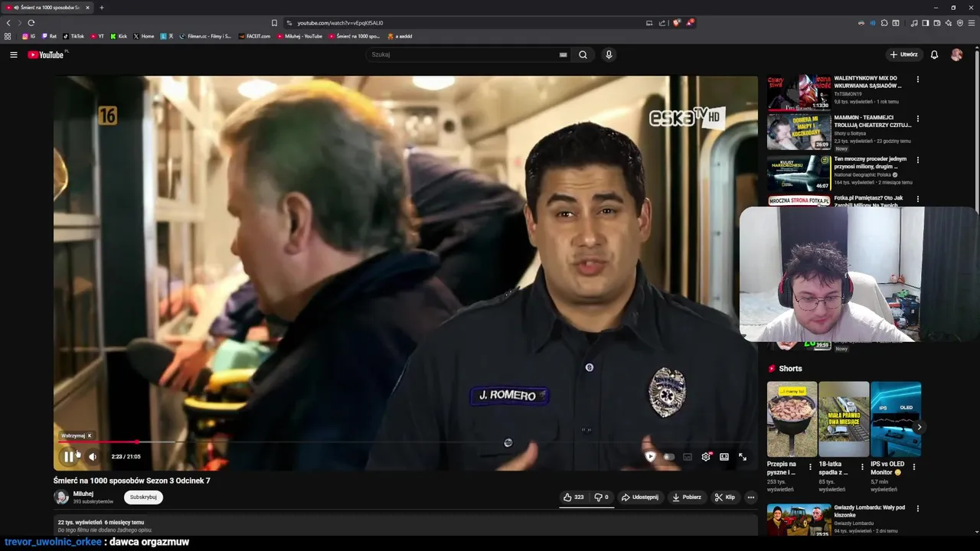Screen dimensions: 980x551
Task: Open National Geographic Polska video thumbnail
Action: pos(799,173)
